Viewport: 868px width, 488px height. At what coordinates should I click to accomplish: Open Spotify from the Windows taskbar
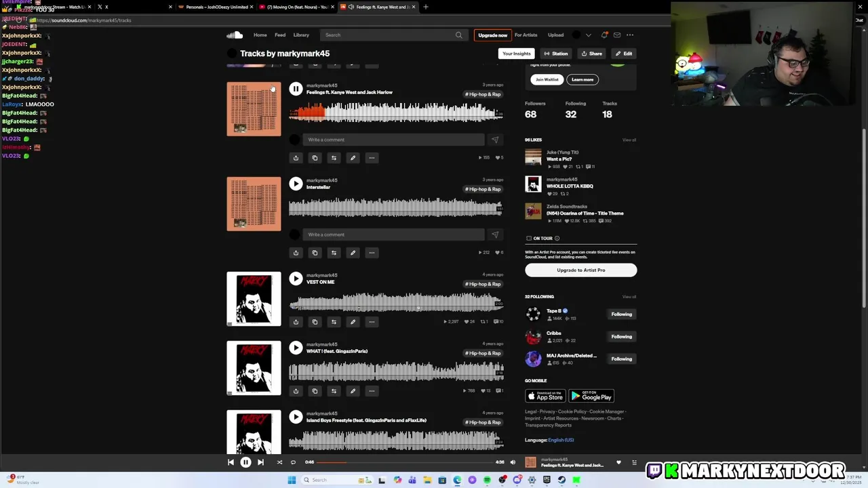pyautogui.click(x=487, y=480)
